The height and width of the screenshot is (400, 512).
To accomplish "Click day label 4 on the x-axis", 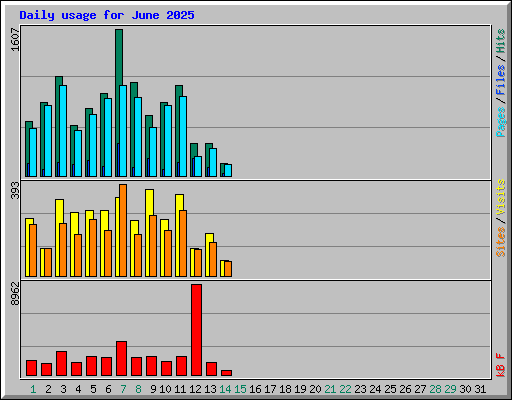I will pos(78,389).
